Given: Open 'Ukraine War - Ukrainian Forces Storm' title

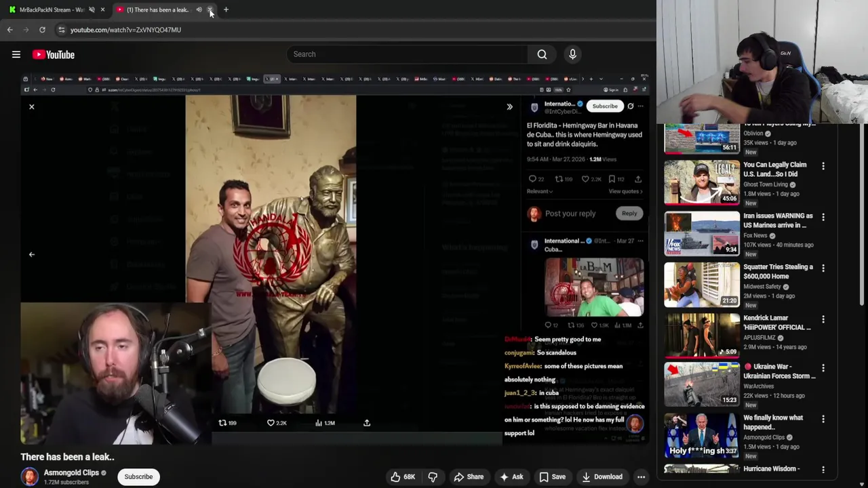Looking at the screenshot, I should pos(779,371).
